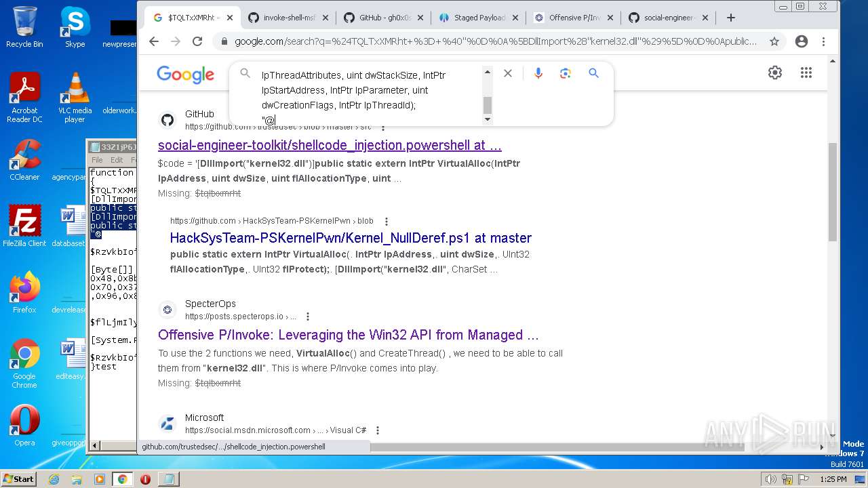Click in the Chrome address bar
This screenshot has height=488, width=868.
pyautogui.click(x=495, y=41)
